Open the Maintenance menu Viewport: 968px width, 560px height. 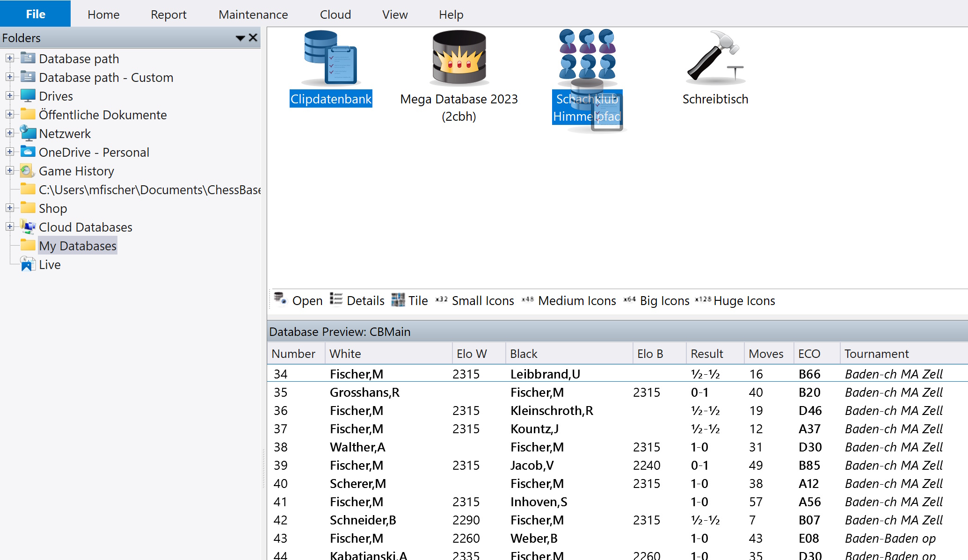coord(253,15)
